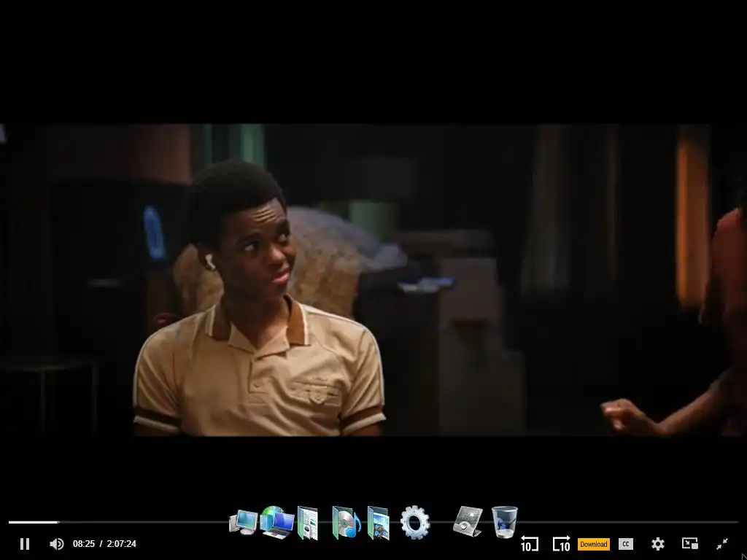Exit fullscreen mode

[722, 544]
